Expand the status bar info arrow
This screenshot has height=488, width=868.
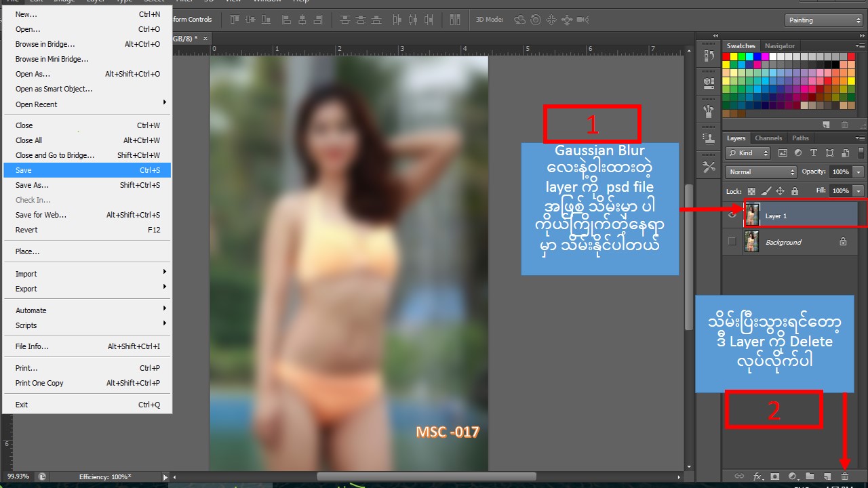(x=165, y=477)
